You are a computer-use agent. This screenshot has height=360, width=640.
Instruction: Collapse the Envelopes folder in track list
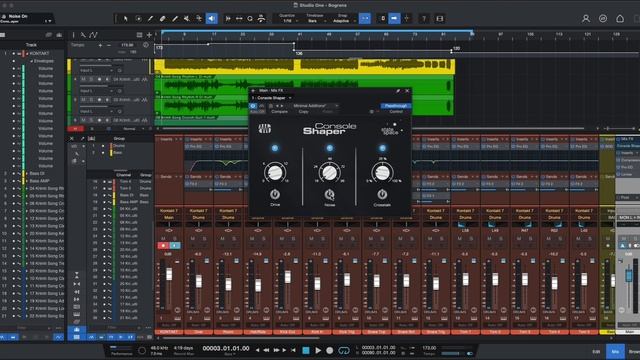pyautogui.click(x=31, y=61)
